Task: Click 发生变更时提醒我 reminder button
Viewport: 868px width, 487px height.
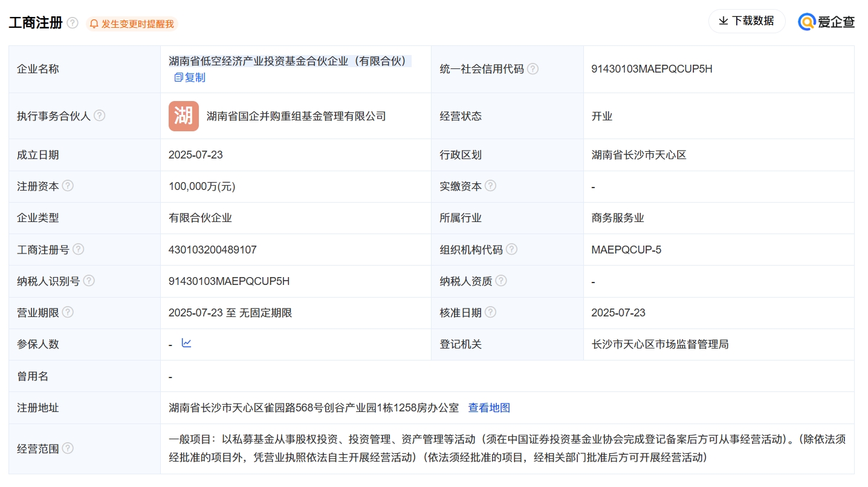Action: 137,24
